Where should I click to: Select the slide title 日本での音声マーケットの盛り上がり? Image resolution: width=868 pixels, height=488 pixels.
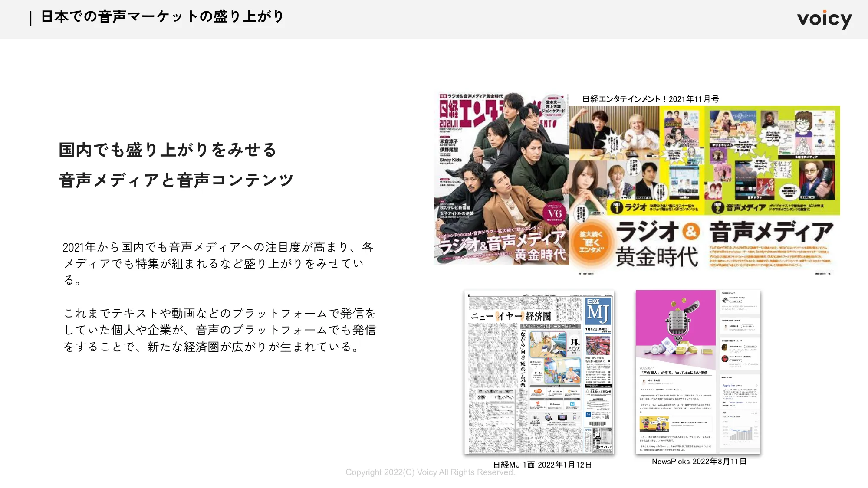point(162,17)
